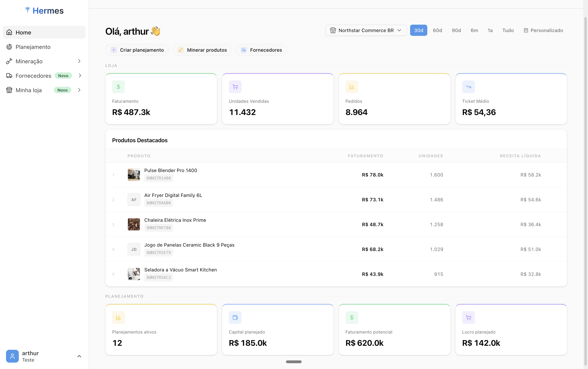The image size is (588, 369).
Task: Click the bar chart icon on the Pedidos card
Action: pos(351,86)
